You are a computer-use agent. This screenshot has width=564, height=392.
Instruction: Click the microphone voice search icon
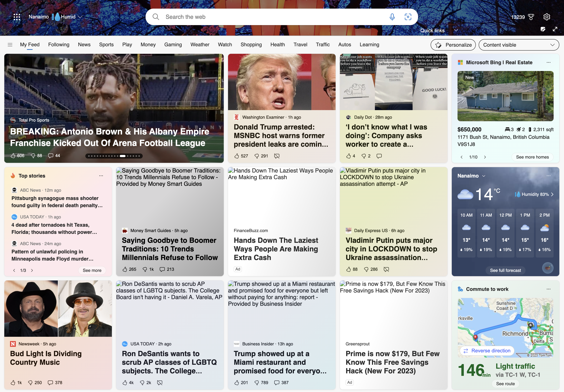pyautogui.click(x=392, y=17)
